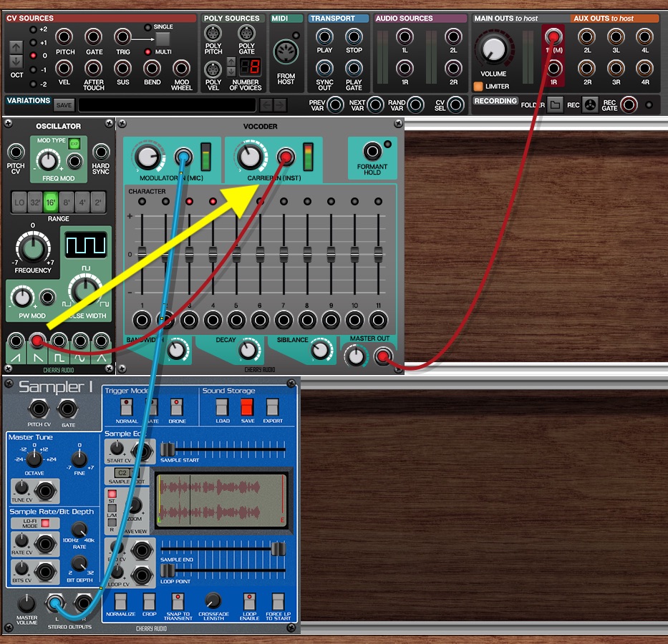
Task: Click the MIDI FROM HOST connector
Action: click(286, 52)
